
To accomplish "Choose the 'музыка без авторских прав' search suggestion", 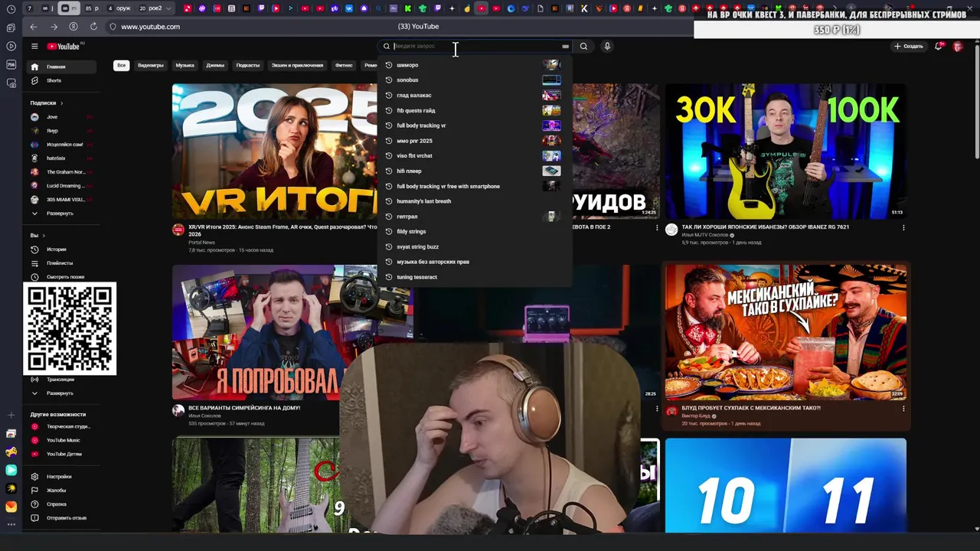I will pyautogui.click(x=475, y=262).
